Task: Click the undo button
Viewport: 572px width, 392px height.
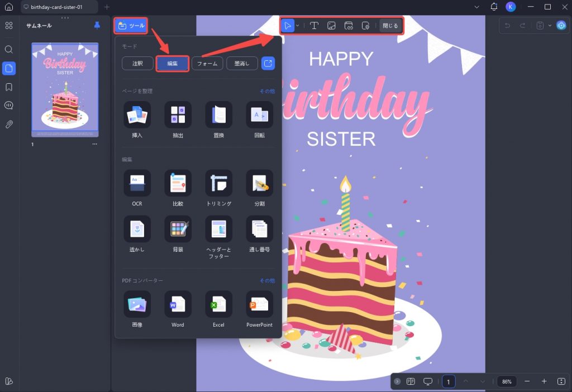Action: (507, 25)
